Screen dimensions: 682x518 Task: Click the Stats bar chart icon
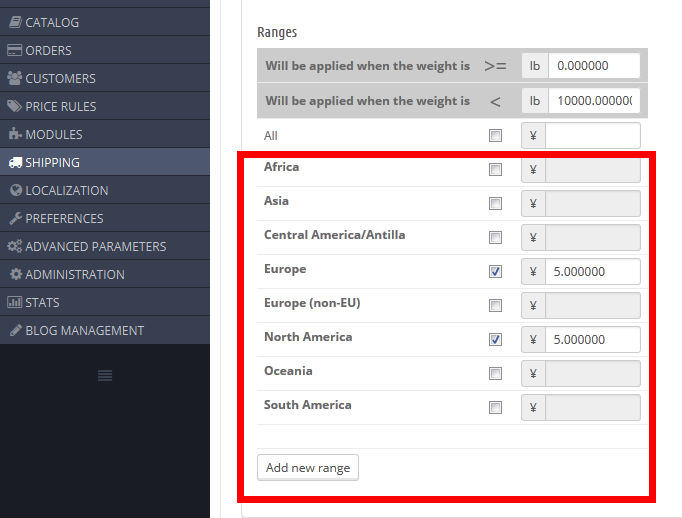point(15,302)
